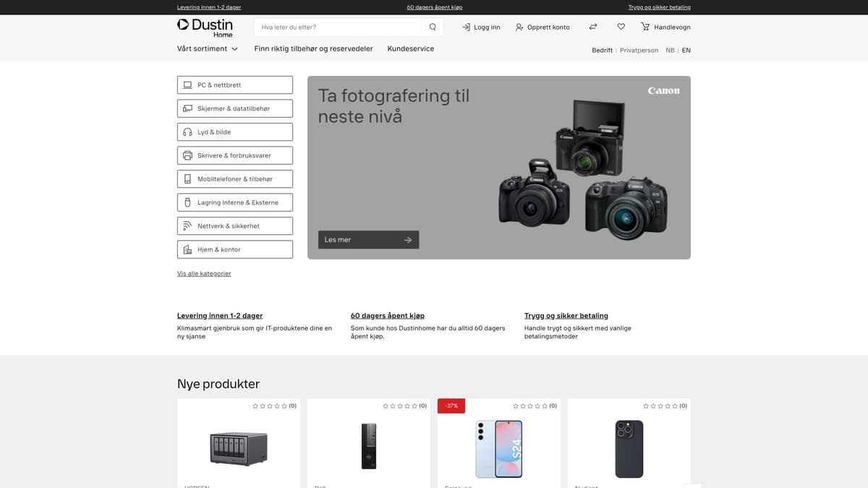Open the Samsung S24 product thumbnail
This screenshot has width=868, height=488.
(498, 448)
